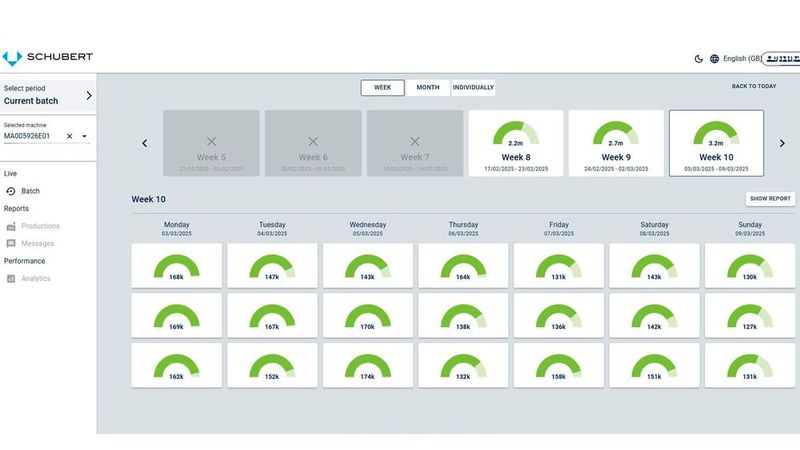Click Back to Today

click(x=753, y=87)
